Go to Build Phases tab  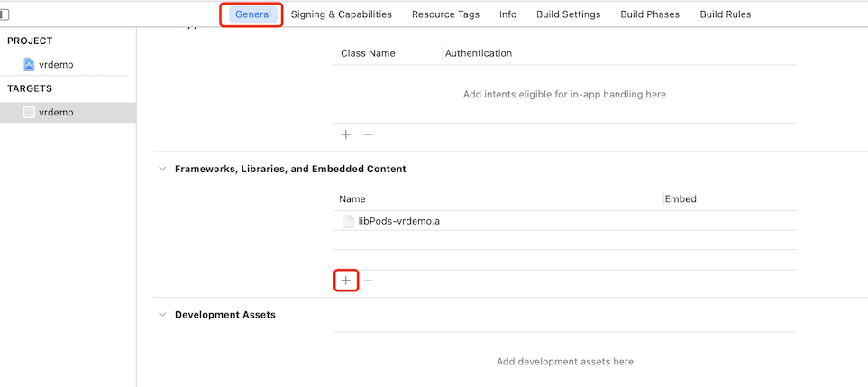tap(650, 15)
